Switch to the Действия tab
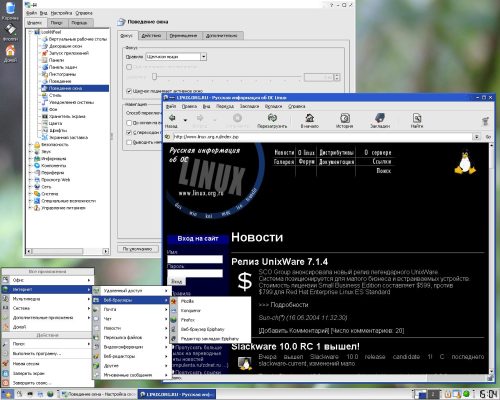The image size is (500, 400). [x=151, y=35]
